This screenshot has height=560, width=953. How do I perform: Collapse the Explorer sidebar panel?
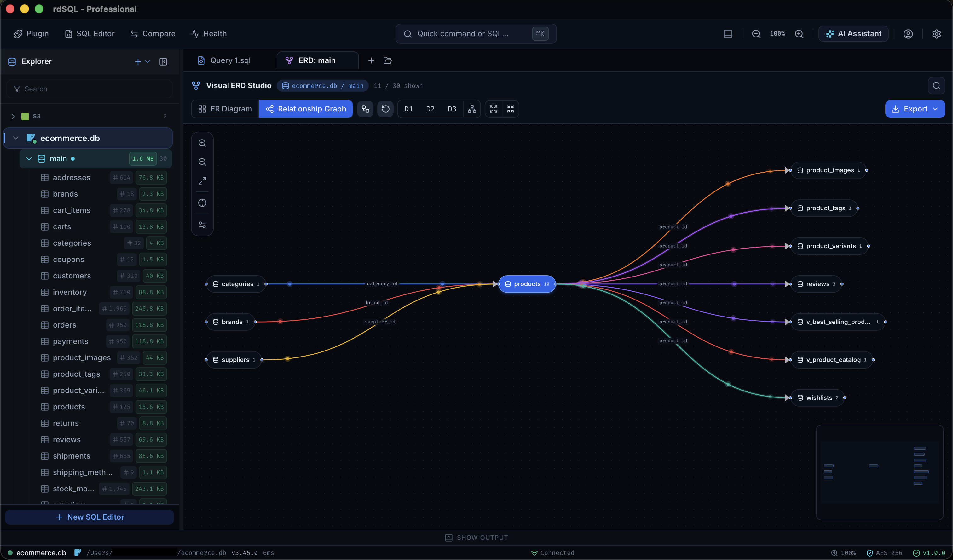point(163,62)
